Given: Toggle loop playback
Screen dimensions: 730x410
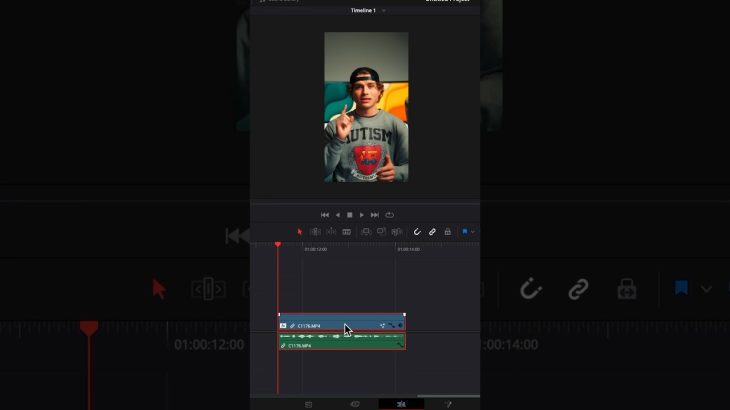Looking at the screenshot, I should pos(390,215).
